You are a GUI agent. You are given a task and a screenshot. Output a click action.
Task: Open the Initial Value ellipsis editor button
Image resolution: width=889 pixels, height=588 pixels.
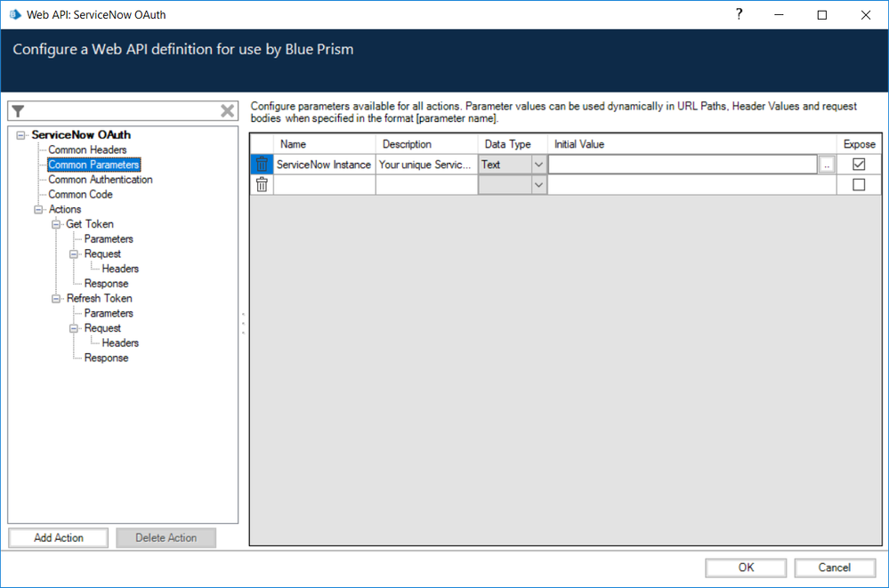[827, 165]
